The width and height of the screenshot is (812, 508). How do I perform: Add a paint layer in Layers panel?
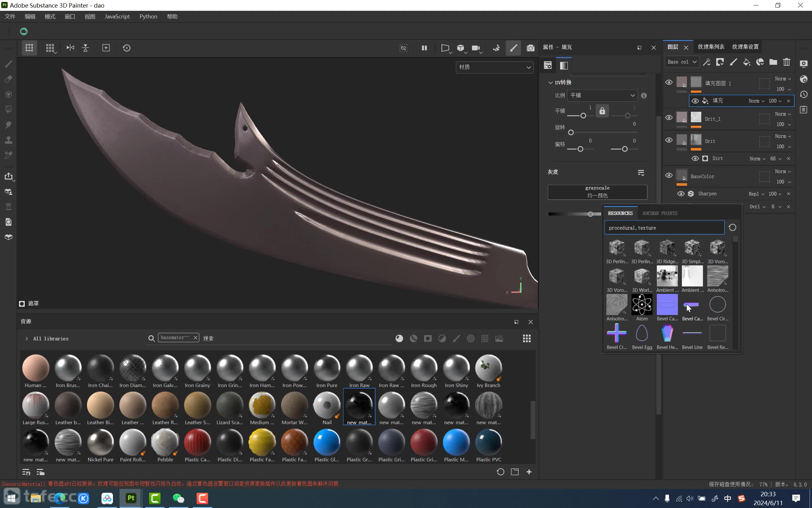(x=733, y=62)
